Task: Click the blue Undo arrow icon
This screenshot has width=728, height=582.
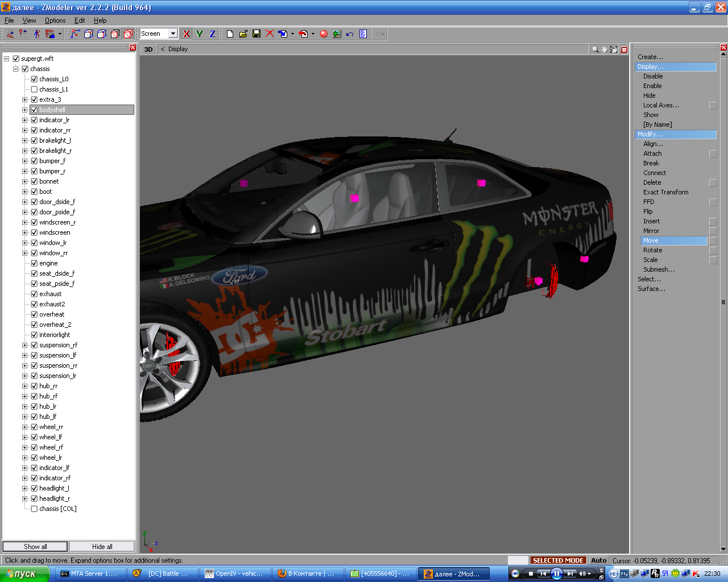Action: (x=350, y=34)
